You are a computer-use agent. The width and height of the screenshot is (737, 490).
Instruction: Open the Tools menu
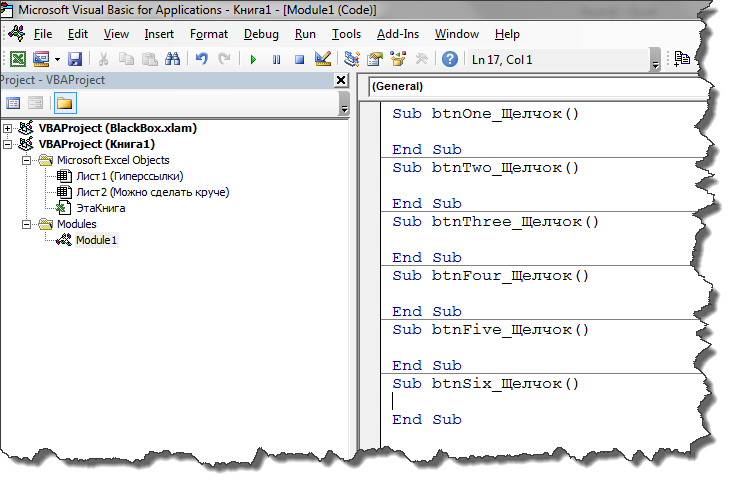point(346,34)
